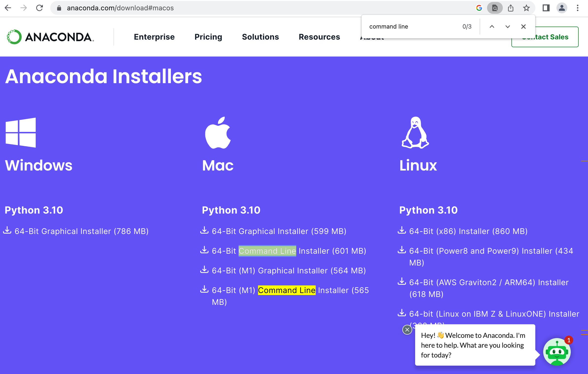
Task: Jump to previous find match
Action: (x=492, y=27)
